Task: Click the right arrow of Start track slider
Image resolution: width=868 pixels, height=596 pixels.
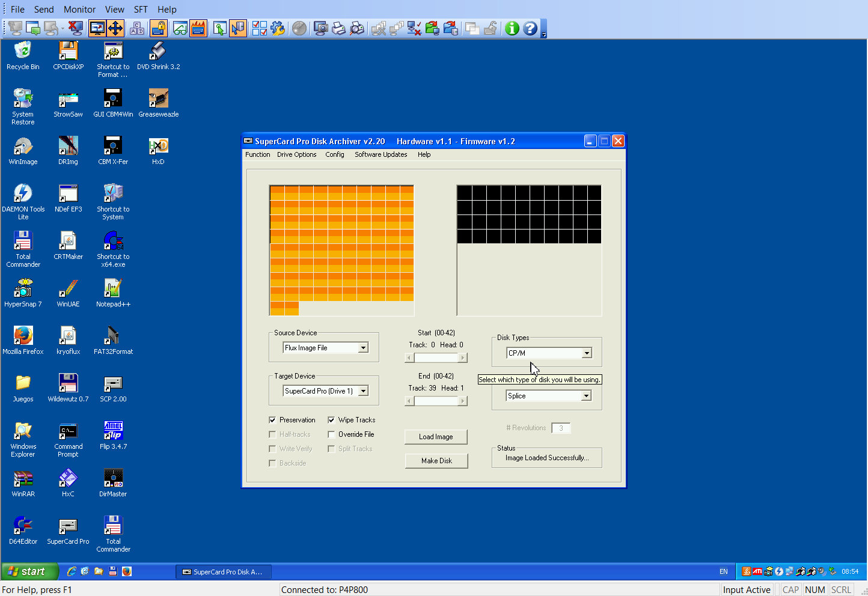Action: [463, 357]
